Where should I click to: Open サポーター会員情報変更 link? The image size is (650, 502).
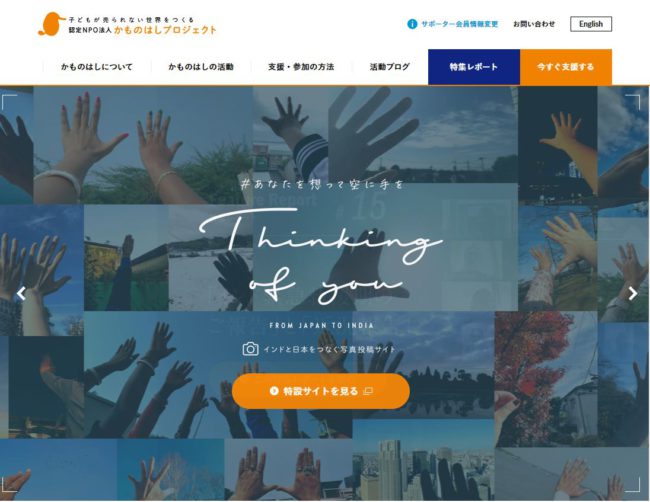click(460, 24)
